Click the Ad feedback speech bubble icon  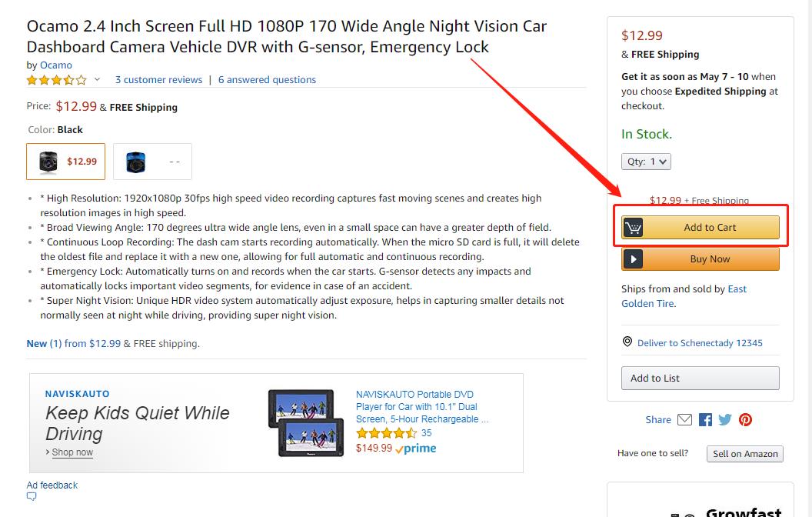[x=32, y=497]
